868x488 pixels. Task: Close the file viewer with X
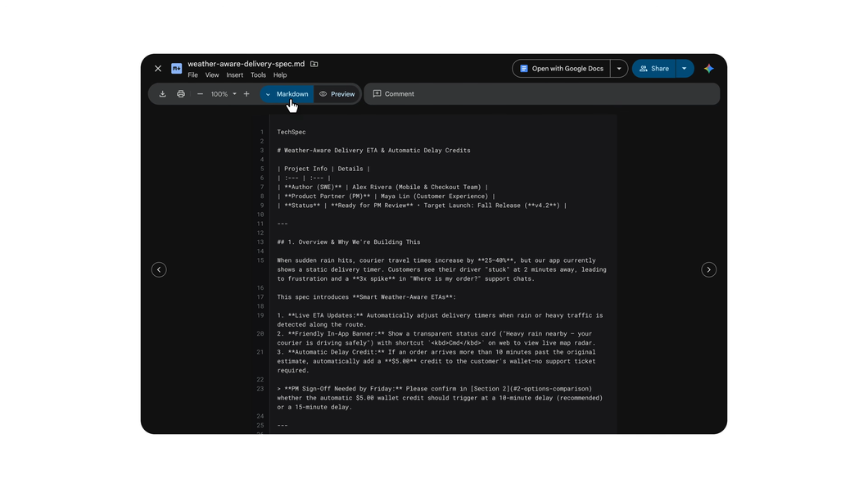click(158, 69)
